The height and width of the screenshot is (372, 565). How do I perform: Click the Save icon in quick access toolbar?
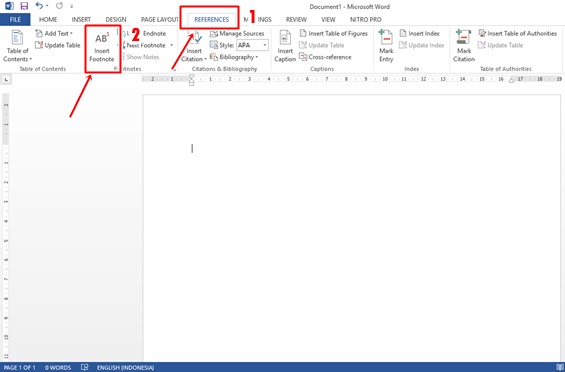[24, 6]
